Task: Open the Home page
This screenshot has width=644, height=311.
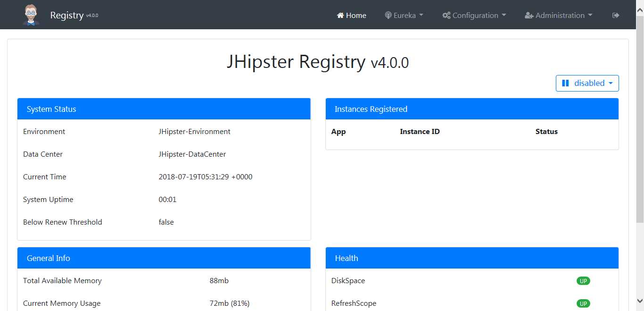Action: tap(352, 15)
